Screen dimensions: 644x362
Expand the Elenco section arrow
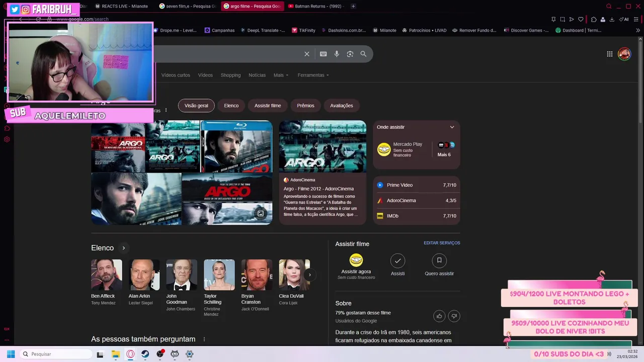click(123, 248)
